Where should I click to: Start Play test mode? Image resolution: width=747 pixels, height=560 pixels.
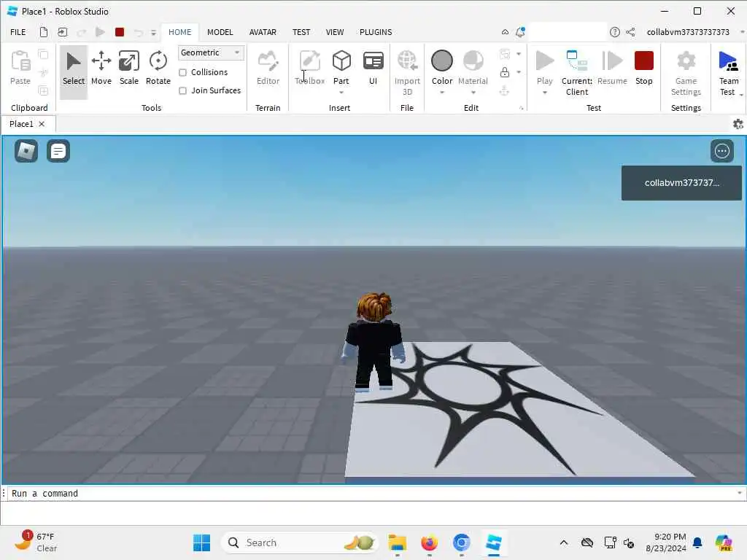pyautogui.click(x=544, y=66)
